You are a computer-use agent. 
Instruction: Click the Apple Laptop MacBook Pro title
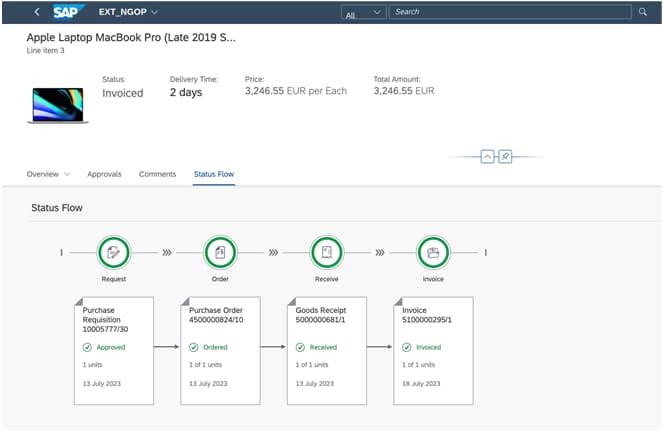pyautogui.click(x=131, y=37)
